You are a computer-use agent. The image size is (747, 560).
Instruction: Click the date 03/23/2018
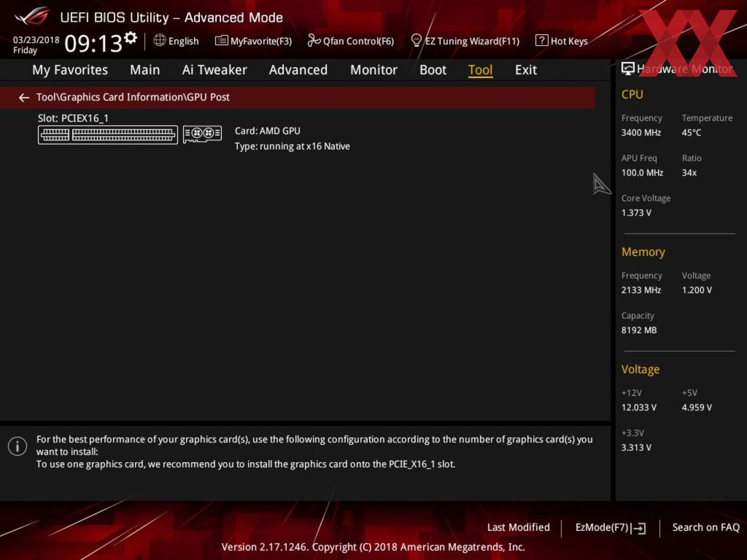(x=36, y=40)
